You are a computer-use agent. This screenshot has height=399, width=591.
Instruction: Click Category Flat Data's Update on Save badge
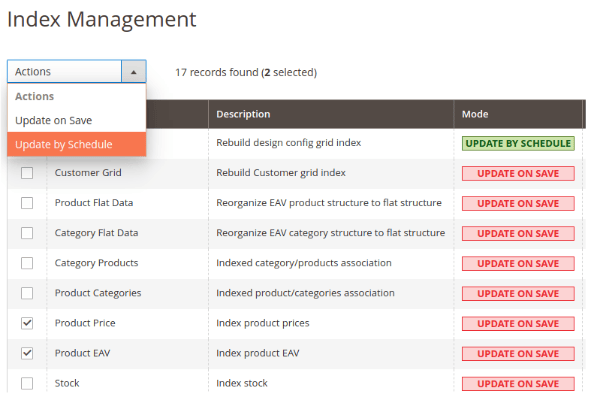point(518,234)
